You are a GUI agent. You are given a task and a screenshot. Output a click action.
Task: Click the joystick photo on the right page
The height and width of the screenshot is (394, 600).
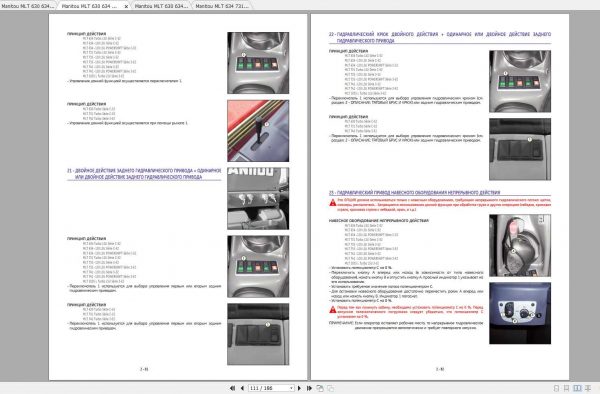[520, 246]
